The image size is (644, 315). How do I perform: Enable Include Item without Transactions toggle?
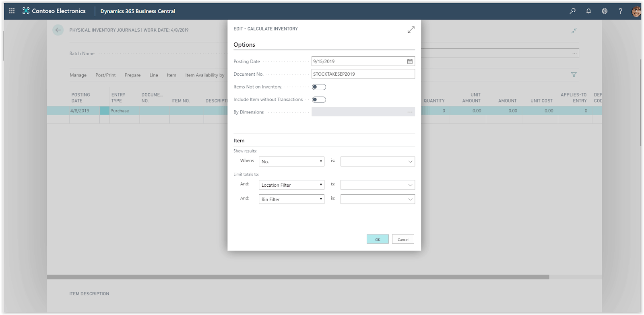click(x=319, y=99)
